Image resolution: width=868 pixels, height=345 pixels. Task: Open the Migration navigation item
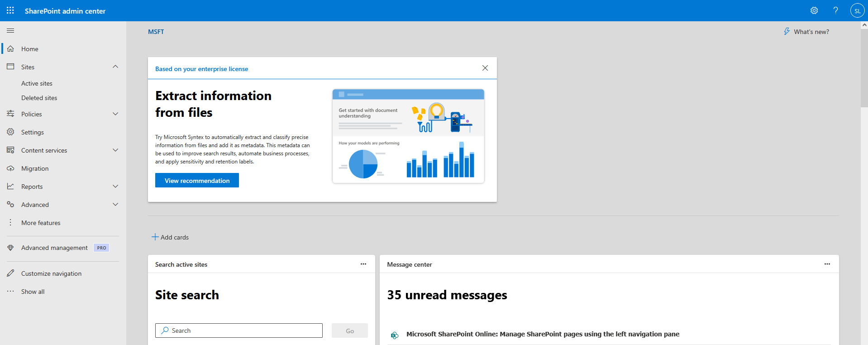click(63, 168)
